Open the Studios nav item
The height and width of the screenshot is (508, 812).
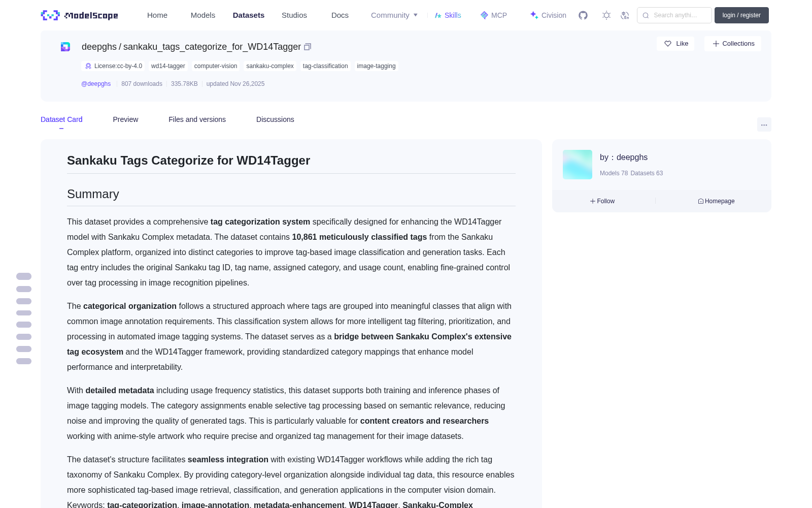tap(294, 15)
